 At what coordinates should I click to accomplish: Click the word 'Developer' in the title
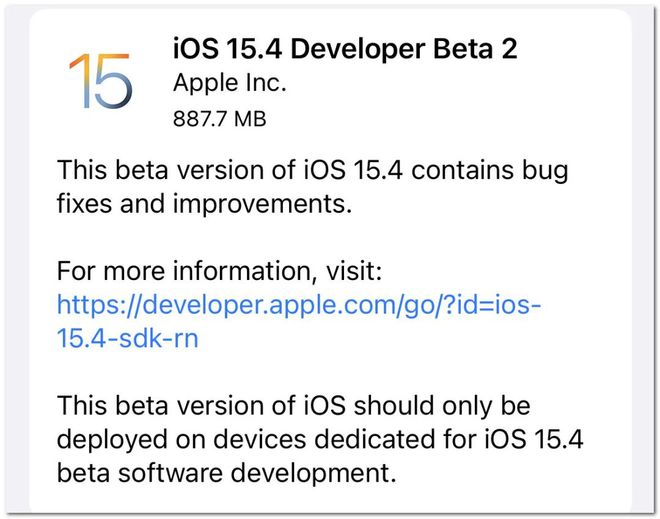pyautogui.click(x=358, y=49)
